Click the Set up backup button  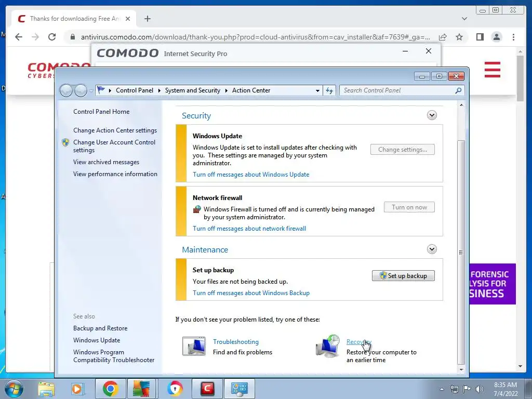(403, 276)
